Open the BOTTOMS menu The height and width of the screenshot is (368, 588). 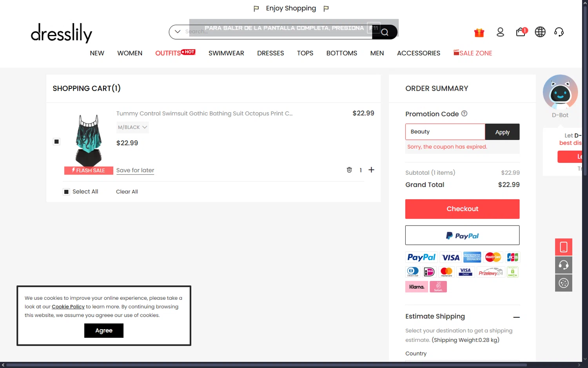coord(342,53)
